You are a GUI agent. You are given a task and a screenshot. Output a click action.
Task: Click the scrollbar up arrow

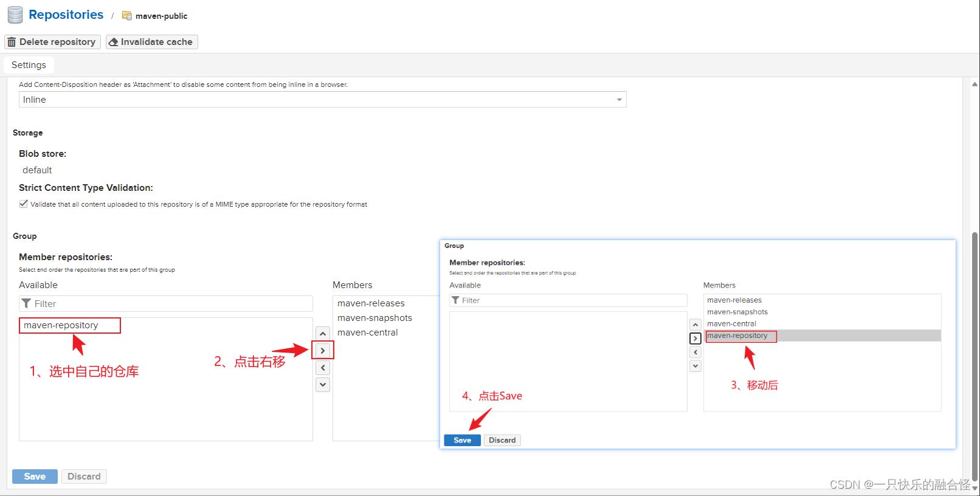click(975, 84)
